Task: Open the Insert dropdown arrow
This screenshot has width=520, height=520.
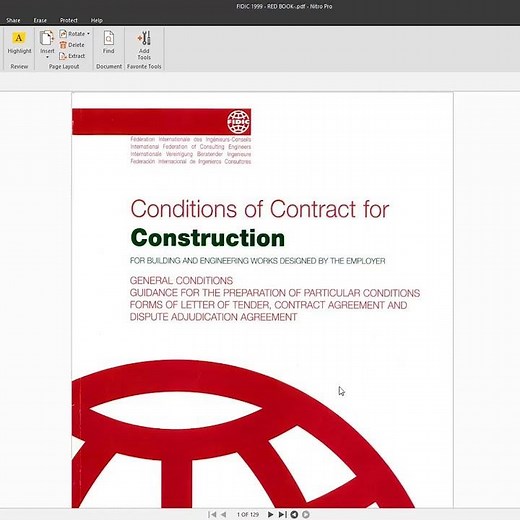Action: coord(47,57)
